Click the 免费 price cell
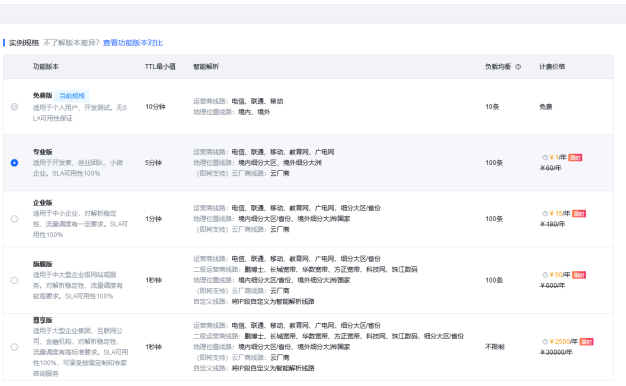The width and height of the screenshot is (626, 386). click(x=546, y=107)
